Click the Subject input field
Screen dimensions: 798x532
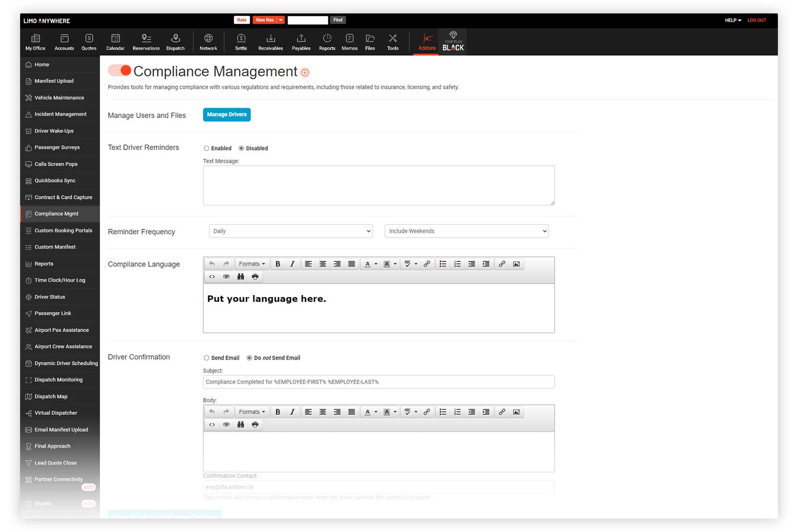378,382
